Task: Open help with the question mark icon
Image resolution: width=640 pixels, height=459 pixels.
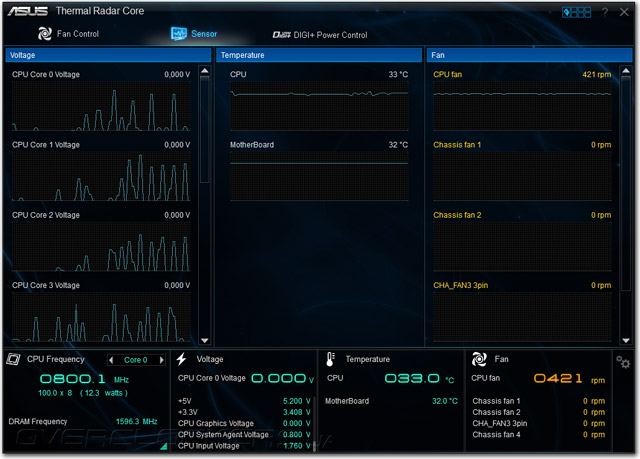Action: point(605,12)
